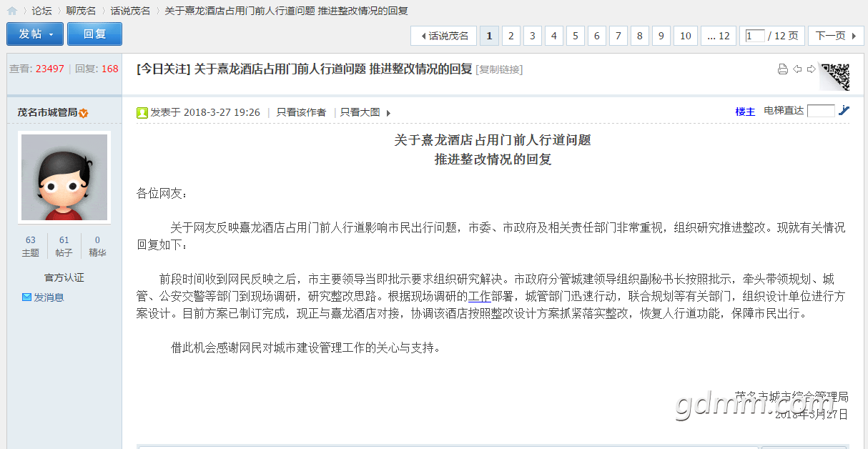The width and height of the screenshot is (868, 449).
Task: Go to page 8 of thread
Action: tap(639, 36)
